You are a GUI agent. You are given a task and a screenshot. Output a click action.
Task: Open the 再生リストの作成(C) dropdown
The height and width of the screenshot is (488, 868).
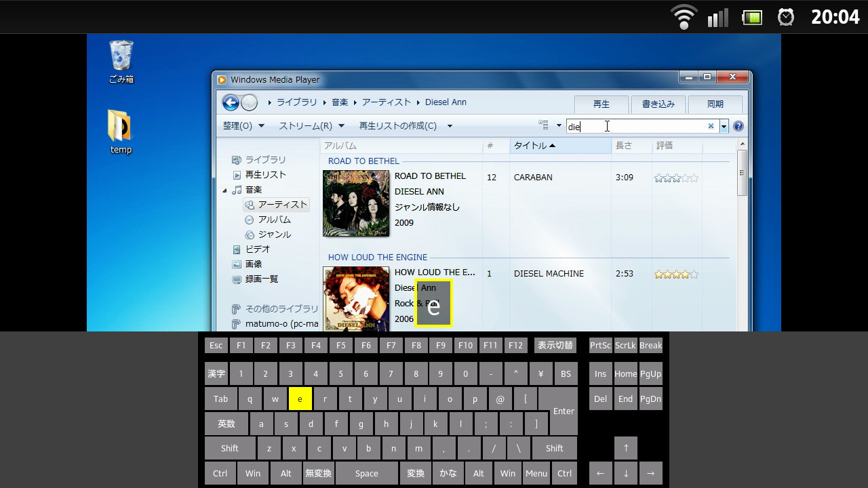[399, 125]
